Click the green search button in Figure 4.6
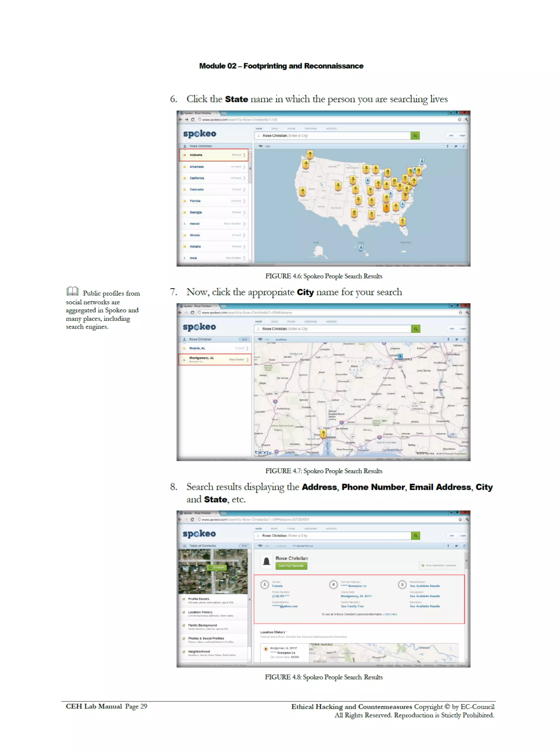560x752 pixels. coord(415,136)
